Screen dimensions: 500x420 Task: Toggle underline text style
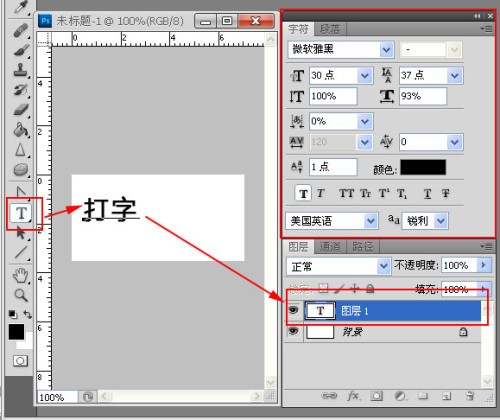point(427,193)
